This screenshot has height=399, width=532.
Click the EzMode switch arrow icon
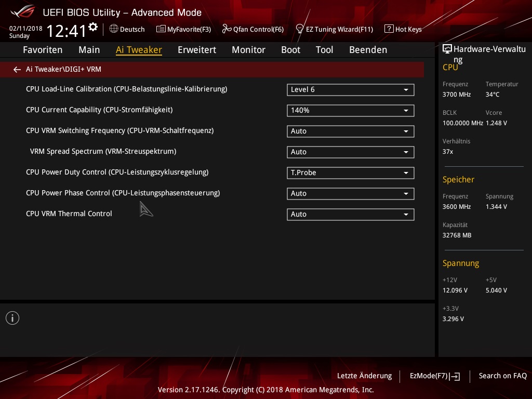[455, 376]
